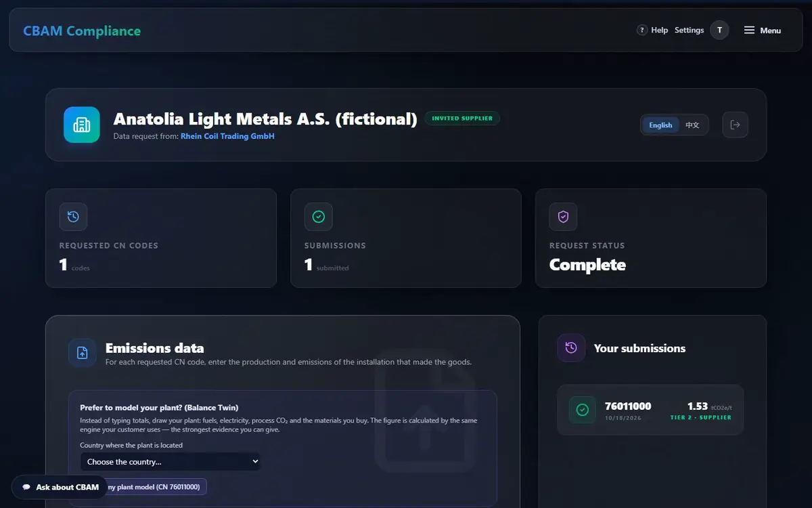Image resolution: width=812 pixels, height=508 pixels.
Task: Follow the Rhein Coil Trading GmbH link
Action: [227, 136]
